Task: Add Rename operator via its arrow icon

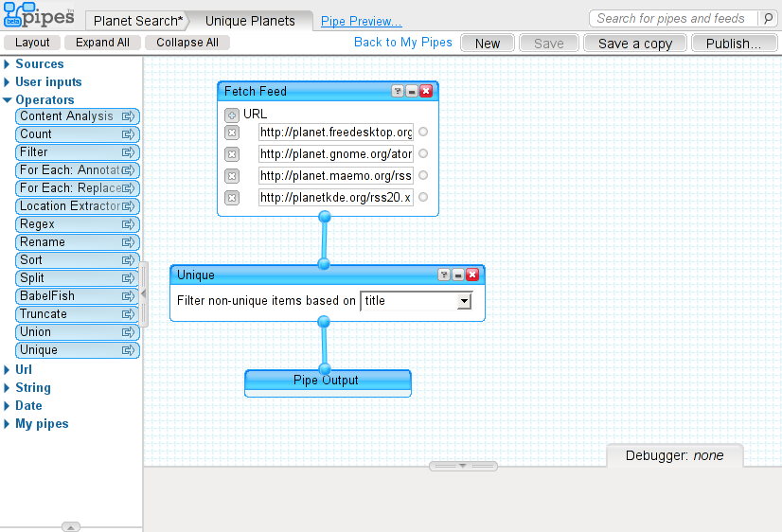Action: (x=128, y=242)
